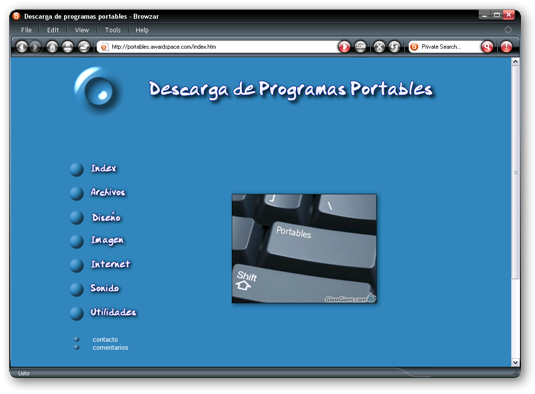This screenshot has height=394, width=535.
Task: Click the Browzar logo in title bar
Action: tap(16, 16)
